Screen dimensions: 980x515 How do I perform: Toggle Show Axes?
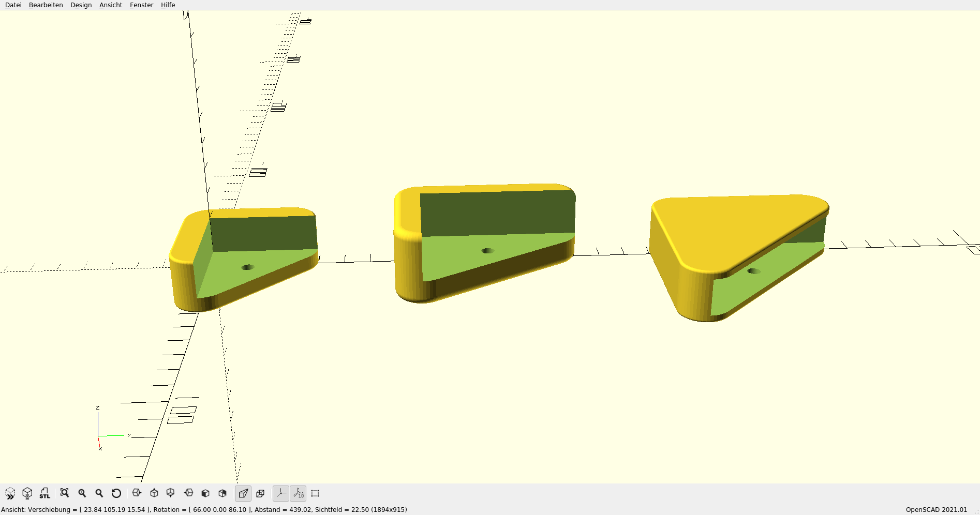281,493
